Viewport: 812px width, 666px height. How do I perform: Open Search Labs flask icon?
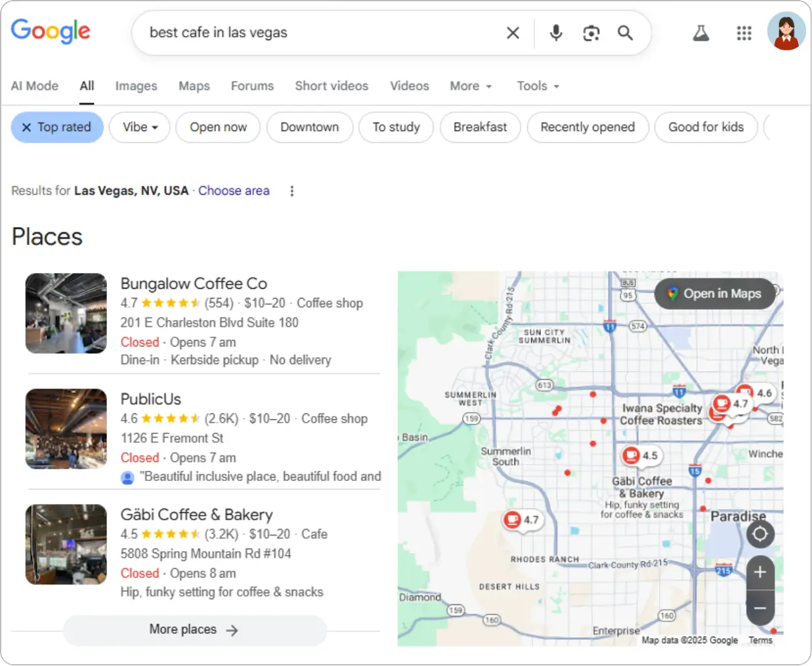[x=701, y=33]
